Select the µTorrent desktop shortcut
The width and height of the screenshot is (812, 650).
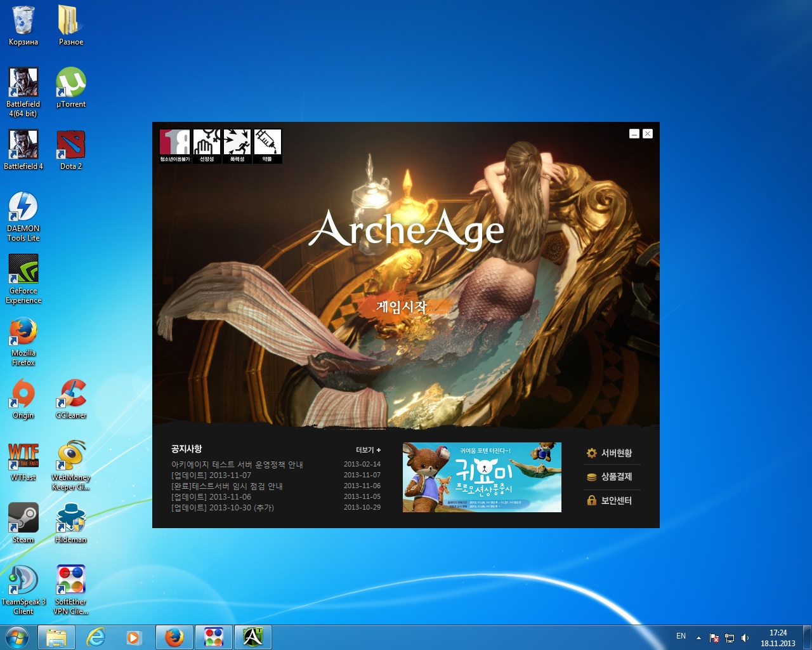71,88
